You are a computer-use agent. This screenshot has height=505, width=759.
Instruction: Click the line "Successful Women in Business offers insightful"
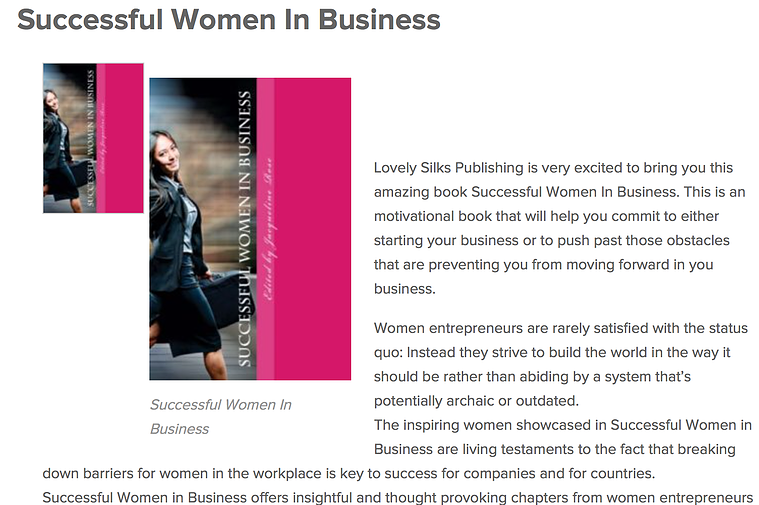397,497
